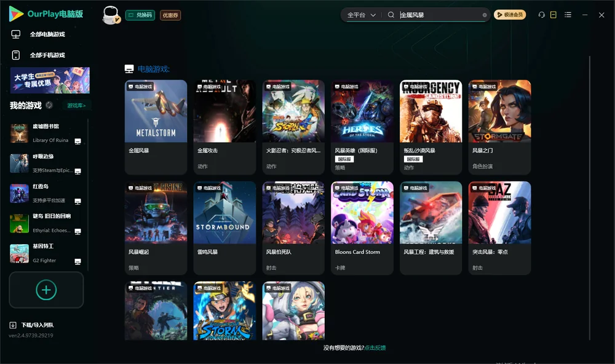Open the 风暴崛起 game card
615x364 pixels.
156,228
